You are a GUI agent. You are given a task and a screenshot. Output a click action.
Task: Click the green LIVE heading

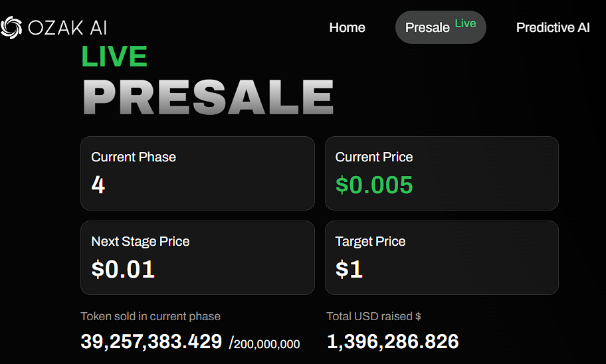point(114,56)
